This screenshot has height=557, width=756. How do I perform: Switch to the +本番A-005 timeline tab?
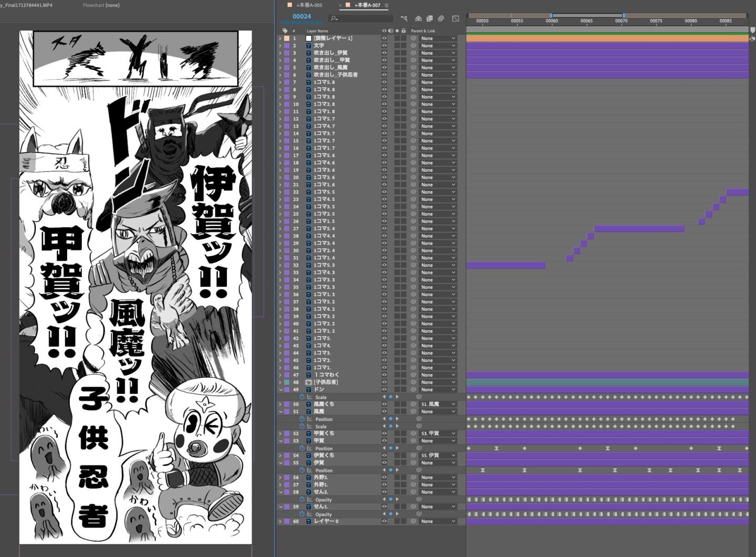(x=309, y=5)
